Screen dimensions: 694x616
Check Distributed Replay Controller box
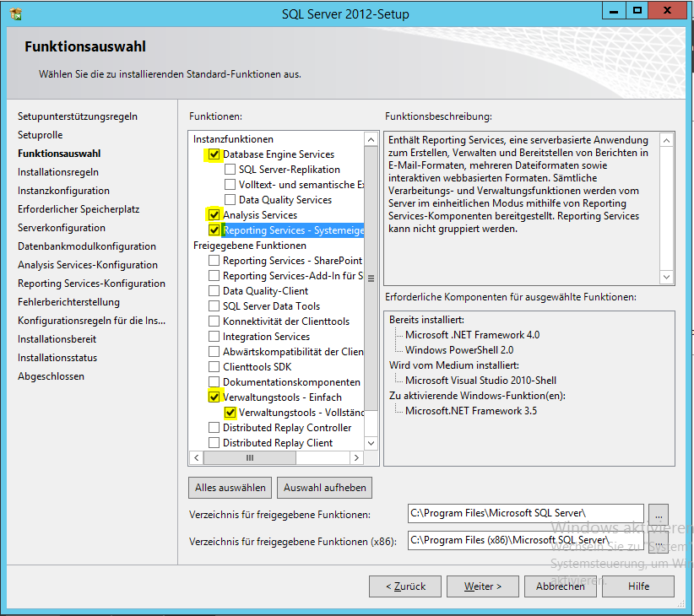tap(214, 428)
